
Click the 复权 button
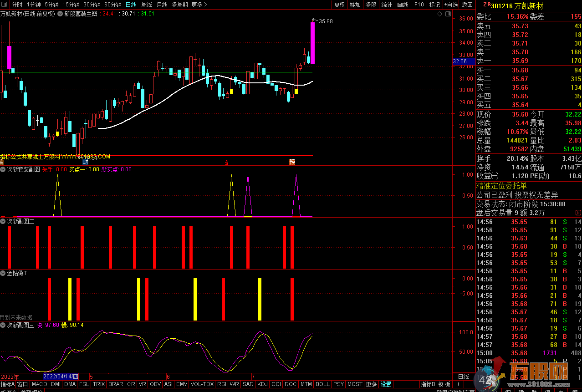339,5
